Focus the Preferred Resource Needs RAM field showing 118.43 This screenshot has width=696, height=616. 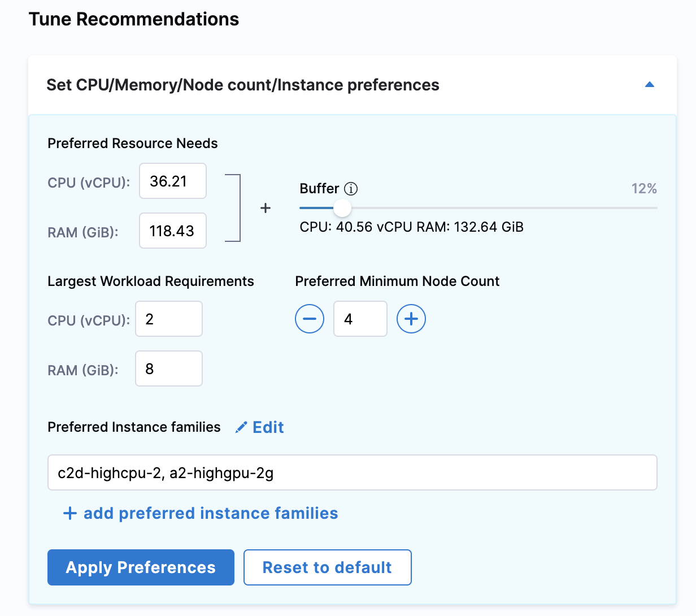(173, 231)
